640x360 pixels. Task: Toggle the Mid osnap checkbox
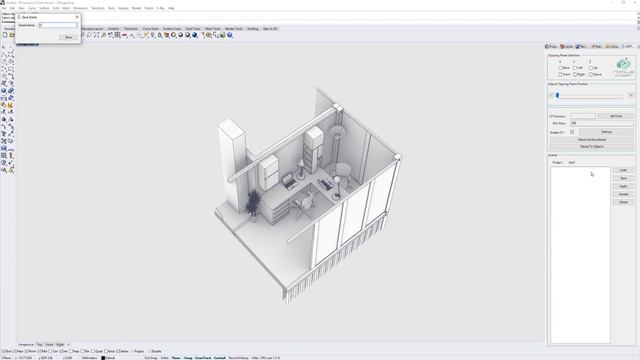40,351
